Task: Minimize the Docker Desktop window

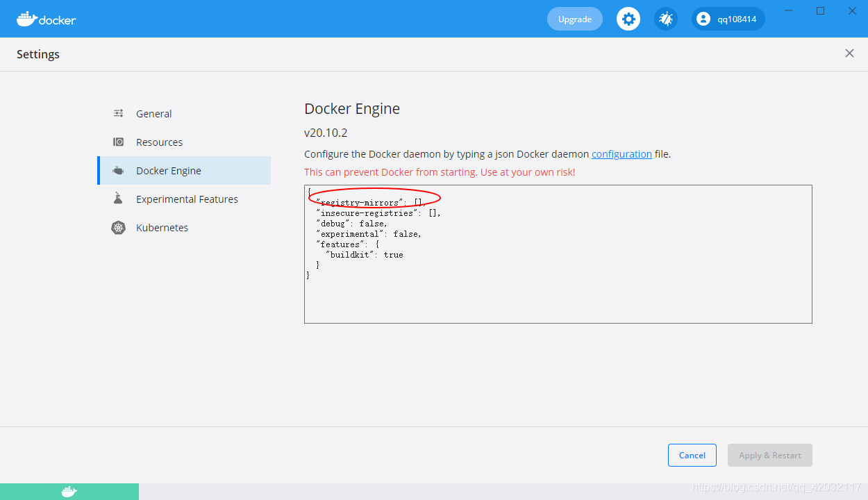Action: tap(788, 10)
